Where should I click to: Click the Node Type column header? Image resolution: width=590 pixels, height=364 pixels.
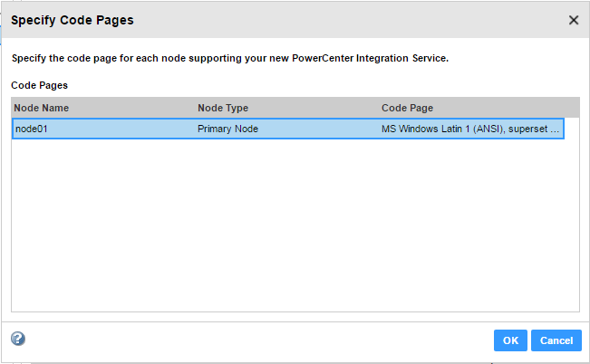coord(223,109)
